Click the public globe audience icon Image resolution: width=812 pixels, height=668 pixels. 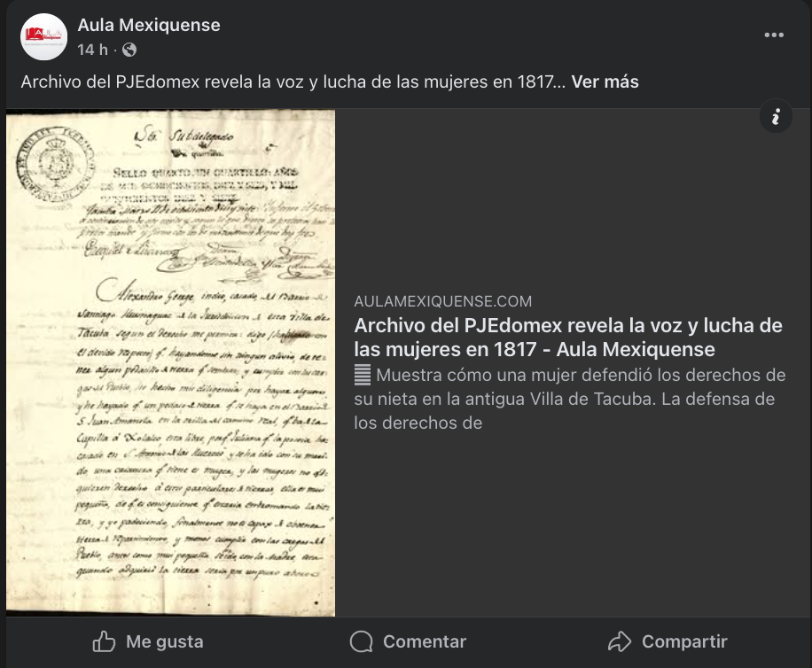(129, 50)
